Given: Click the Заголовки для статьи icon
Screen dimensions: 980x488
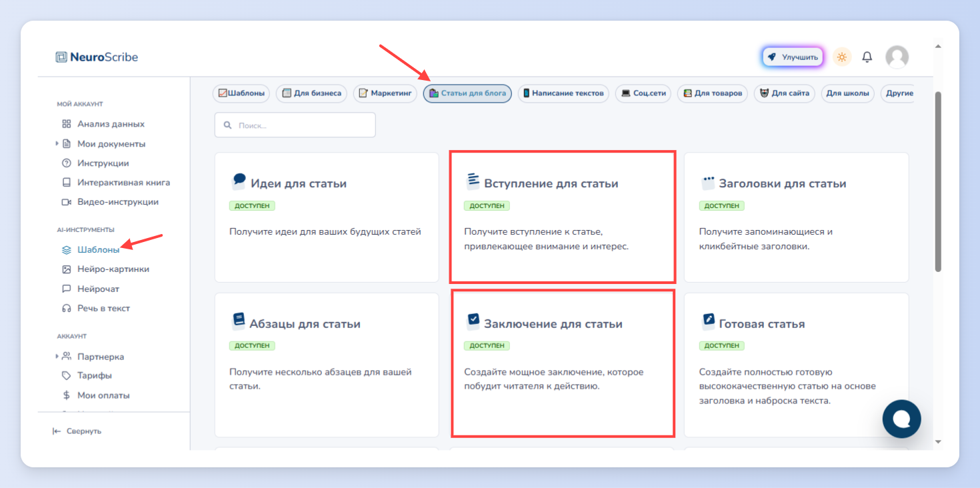Looking at the screenshot, I should (x=708, y=181).
